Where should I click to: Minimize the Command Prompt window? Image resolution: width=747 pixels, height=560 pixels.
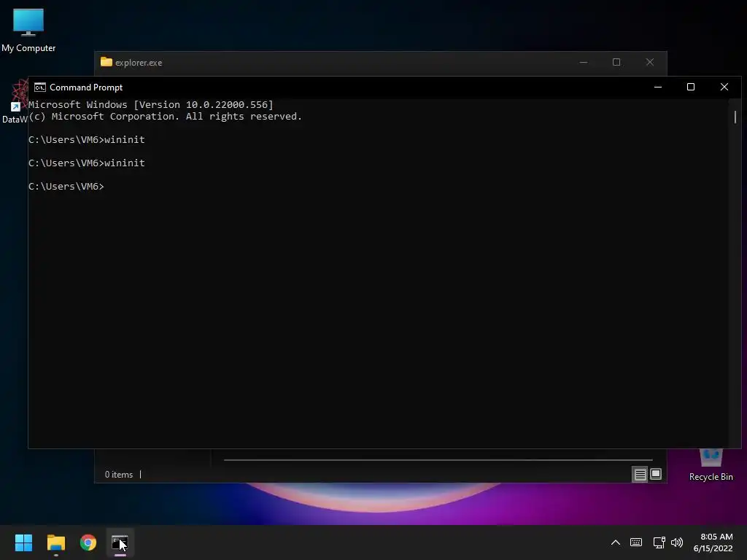658,87
